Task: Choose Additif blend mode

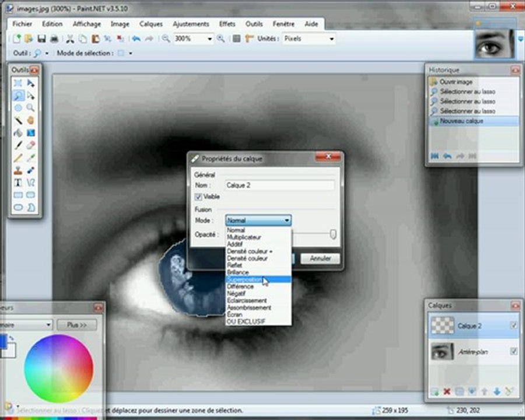Action: (x=258, y=244)
